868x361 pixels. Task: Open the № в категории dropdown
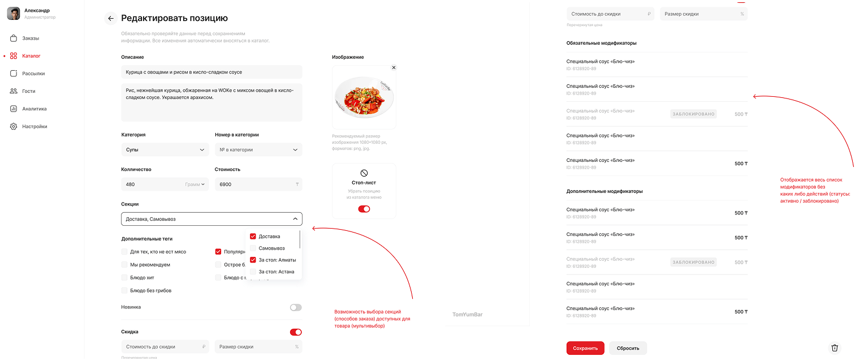pos(258,149)
